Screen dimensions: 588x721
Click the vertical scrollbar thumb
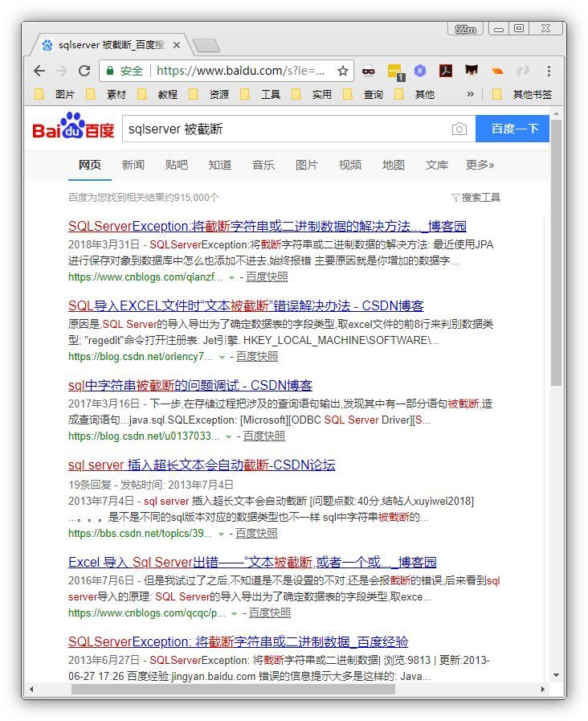pyautogui.click(x=557, y=253)
